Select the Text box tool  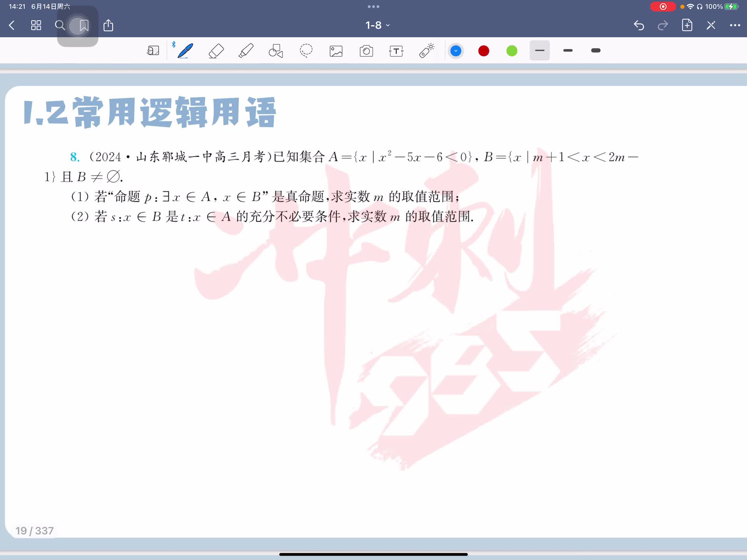[396, 51]
